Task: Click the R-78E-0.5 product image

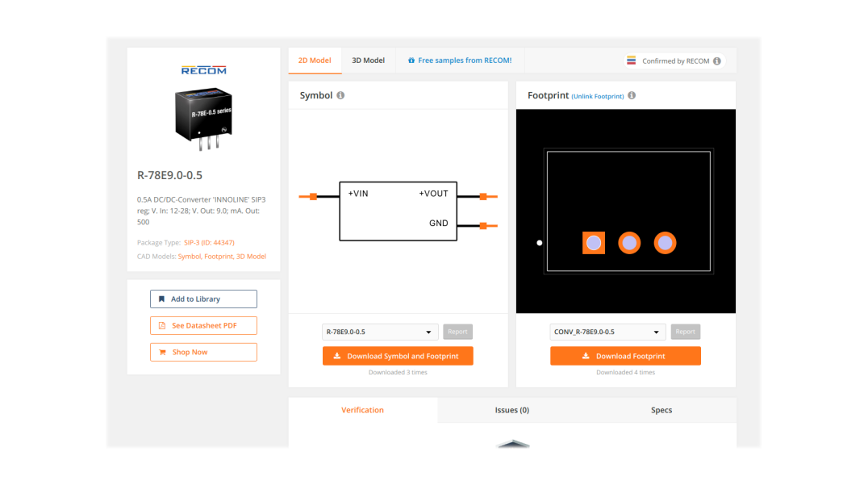Action: [204, 119]
